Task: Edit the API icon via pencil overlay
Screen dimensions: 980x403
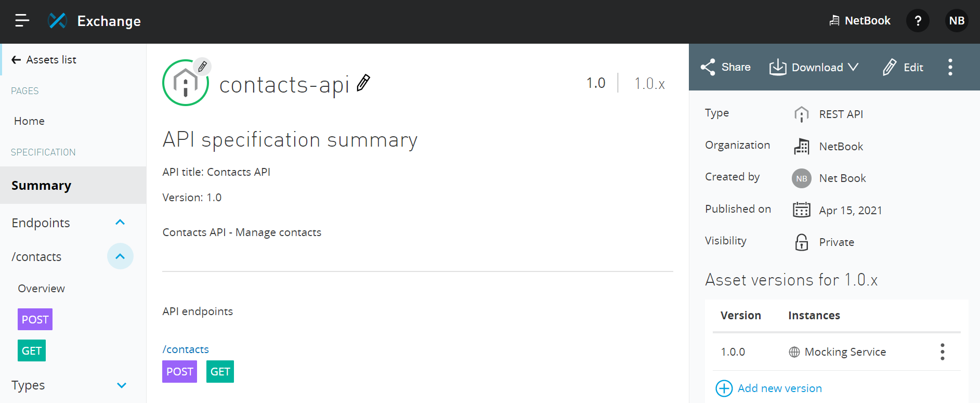Action: (202, 67)
